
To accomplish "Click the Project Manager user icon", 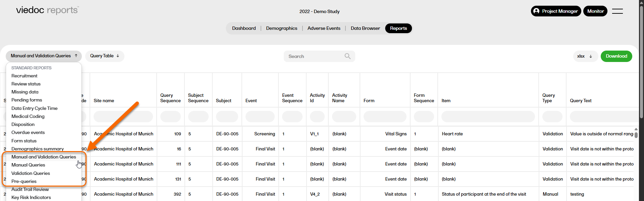I will point(536,11).
